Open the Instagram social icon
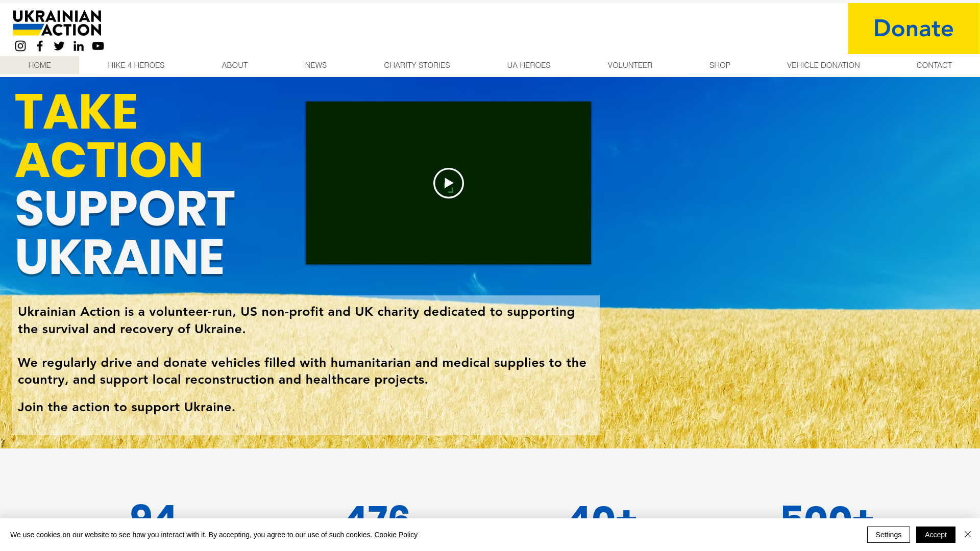 20,46
